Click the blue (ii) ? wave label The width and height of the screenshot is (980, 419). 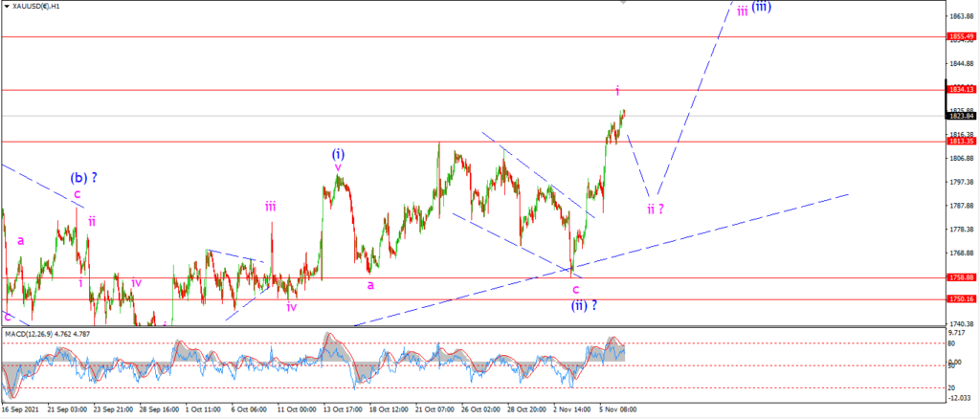(x=585, y=305)
